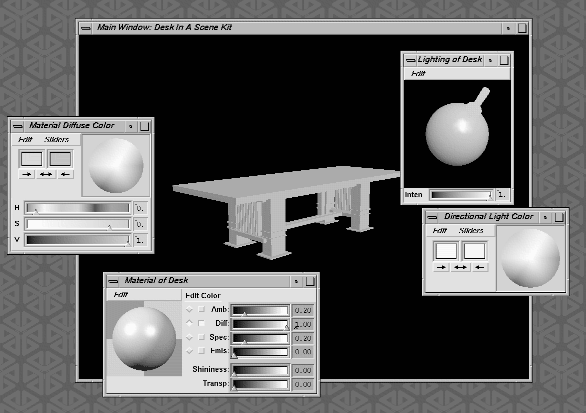Click right arrow button in Directional Light Color
The image size is (586, 413).
pyautogui.click(x=441, y=267)
